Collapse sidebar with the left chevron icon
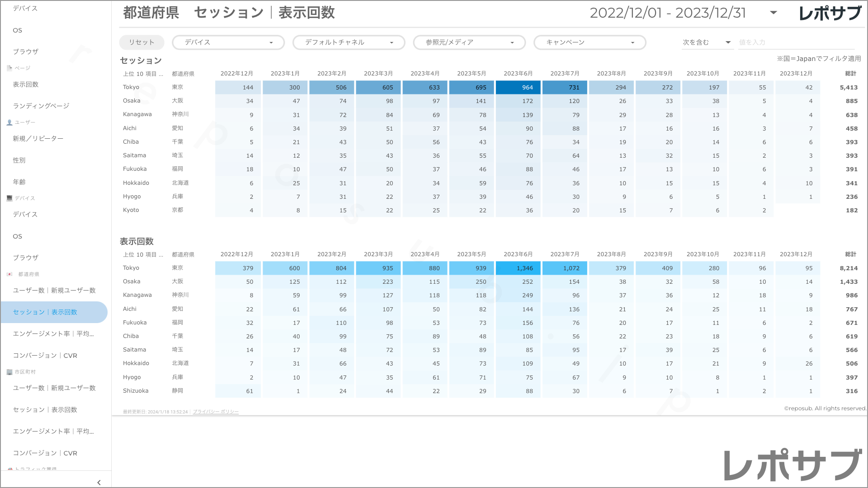The image size is (868, 488). (x=99, y=482)
